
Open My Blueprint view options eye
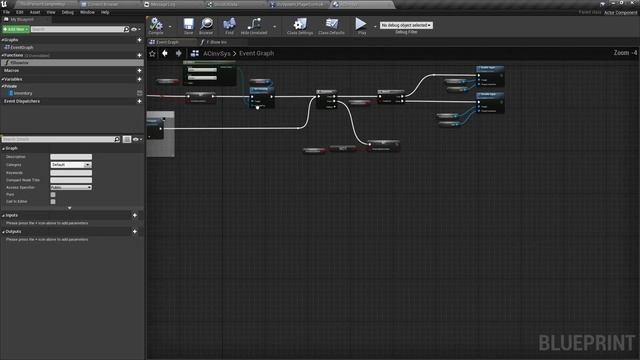point(136,29)
